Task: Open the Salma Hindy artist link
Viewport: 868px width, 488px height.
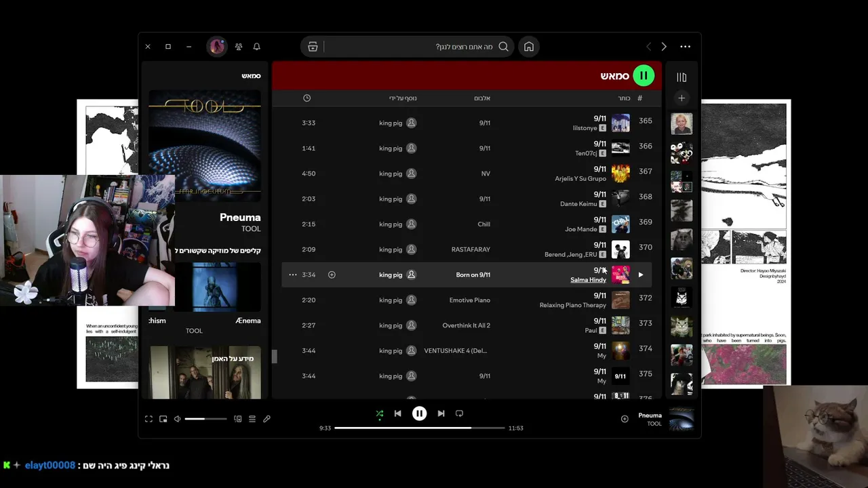Action: (x=588, y=280)
